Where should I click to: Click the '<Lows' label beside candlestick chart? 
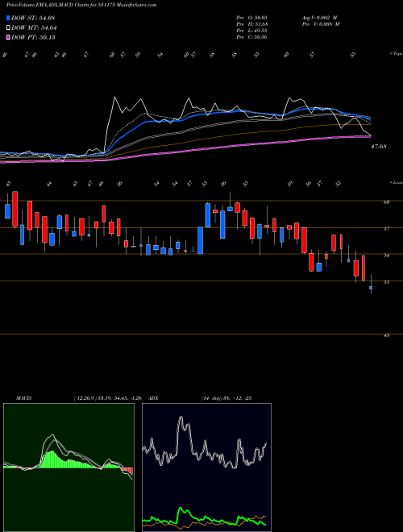pyautogui.click(x=396, y=182)
